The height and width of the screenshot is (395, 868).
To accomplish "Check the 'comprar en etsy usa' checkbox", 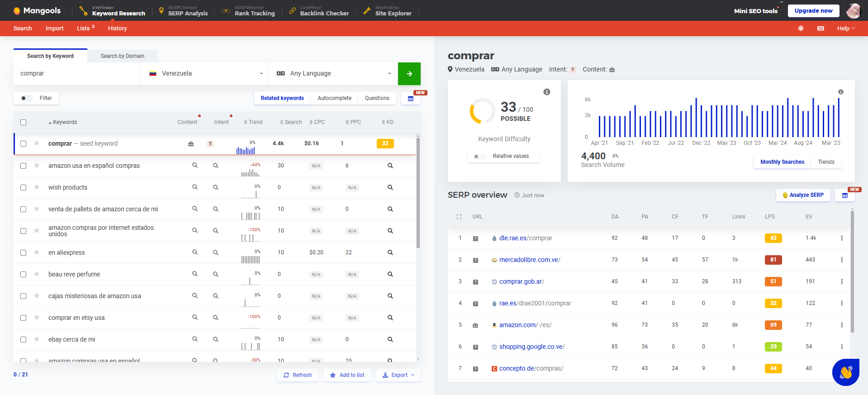I will (24, 318).
